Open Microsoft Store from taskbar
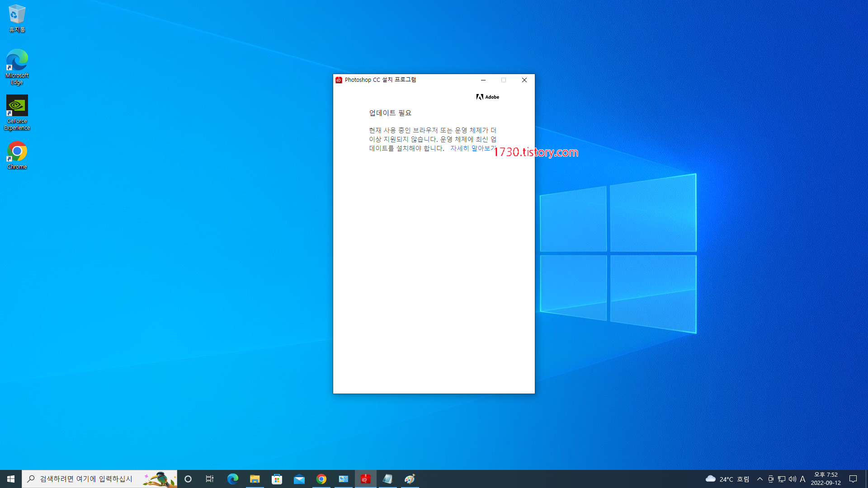Viewport: 868px width, 488px height. (x=277, y=479)
